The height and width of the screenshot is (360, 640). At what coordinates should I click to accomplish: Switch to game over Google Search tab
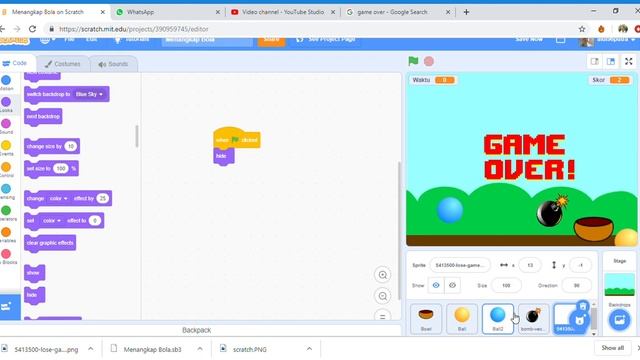(x=398, y=12)
